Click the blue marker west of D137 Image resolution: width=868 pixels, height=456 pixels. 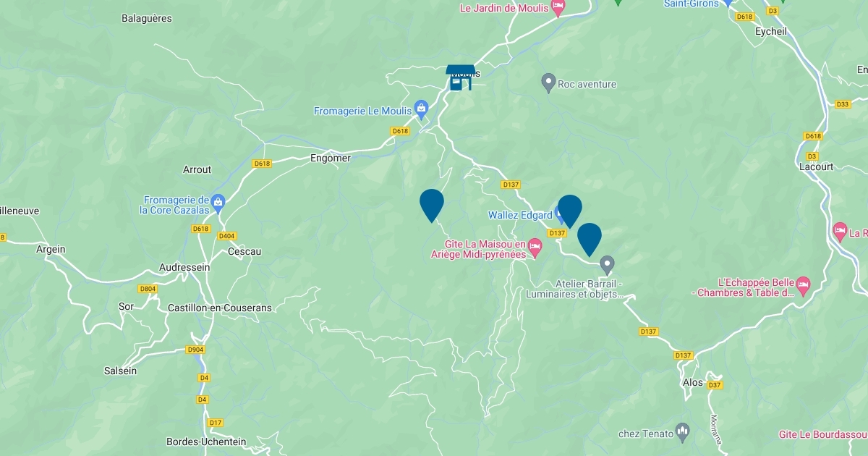432,206
